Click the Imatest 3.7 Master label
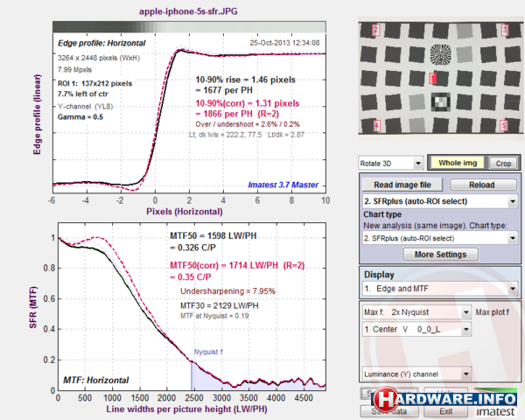The width and height of the screenshot is (525, 420). coord(283,185)
